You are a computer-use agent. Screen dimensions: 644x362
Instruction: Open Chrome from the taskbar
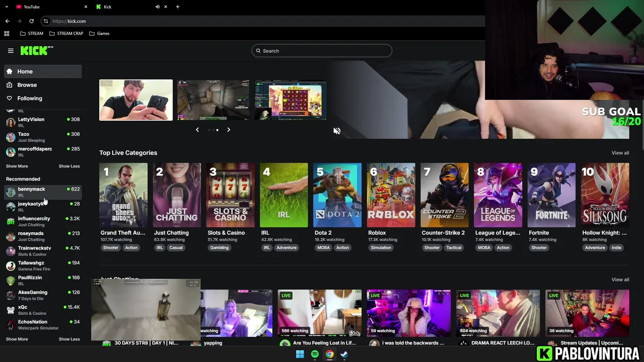(330, 354)
